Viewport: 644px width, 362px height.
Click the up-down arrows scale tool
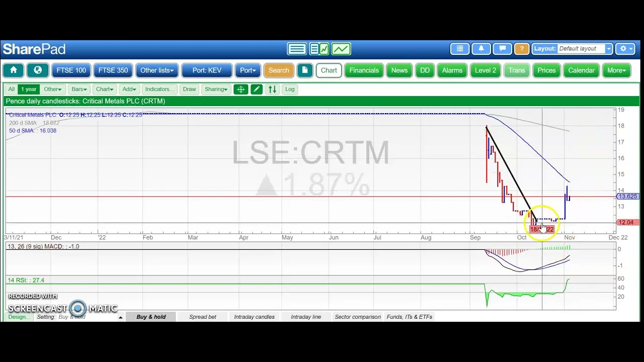[272, 89]
